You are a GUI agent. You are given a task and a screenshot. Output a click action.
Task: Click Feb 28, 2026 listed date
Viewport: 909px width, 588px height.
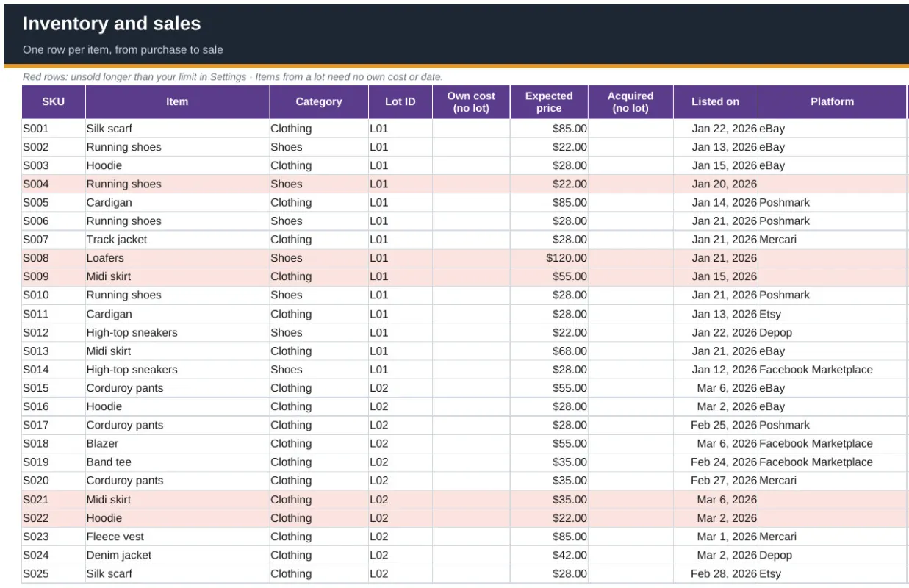click(x=715, y=573)
